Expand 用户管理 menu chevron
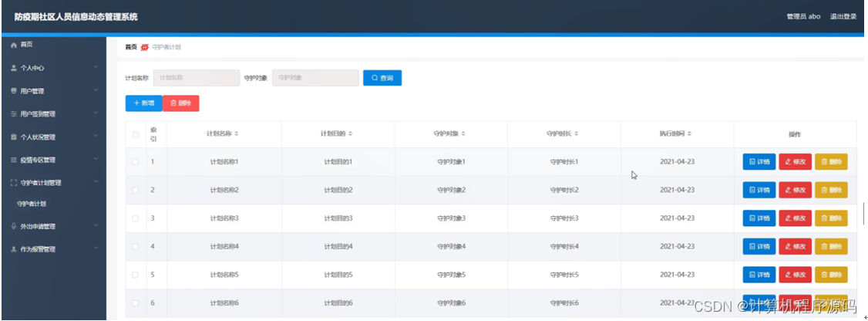 coord(96,90)
